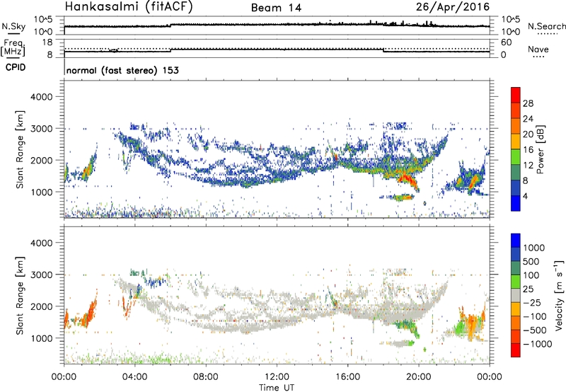Viewport: 566px width, 392px height.
Task: Pick the red top of power colorbar
Action: coord(516,95)
